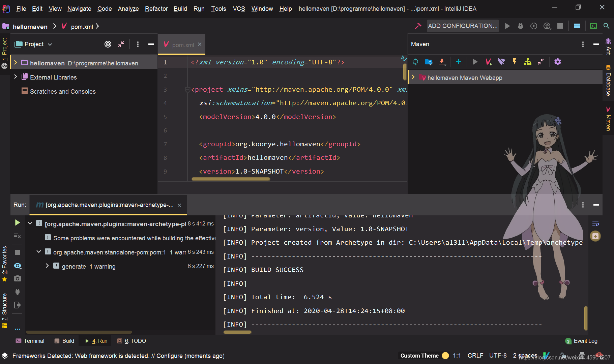Execute Maven goal icon
The image size is (614, 364).
pyautogui.click(x=488, y=62)
